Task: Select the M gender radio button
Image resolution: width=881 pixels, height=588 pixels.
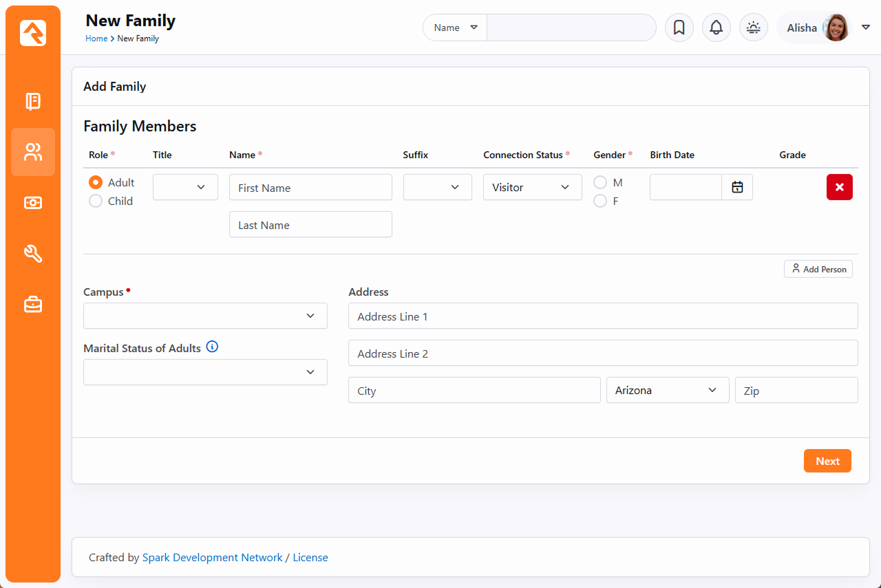Action: pyautogui.click(x=600, y=182)
